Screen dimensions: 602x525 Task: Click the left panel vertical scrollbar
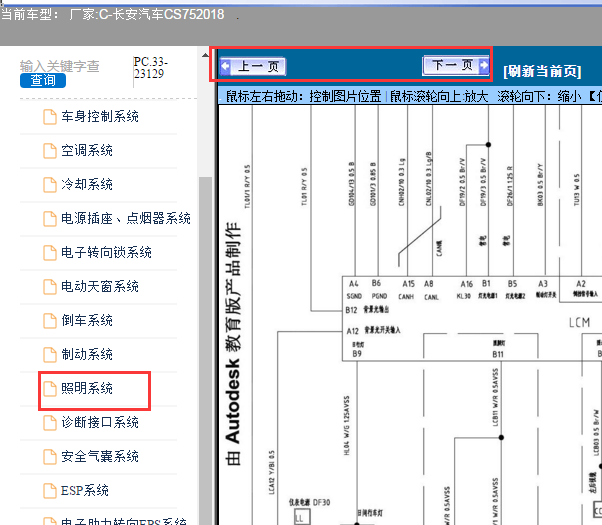click(x=205, y=300)
